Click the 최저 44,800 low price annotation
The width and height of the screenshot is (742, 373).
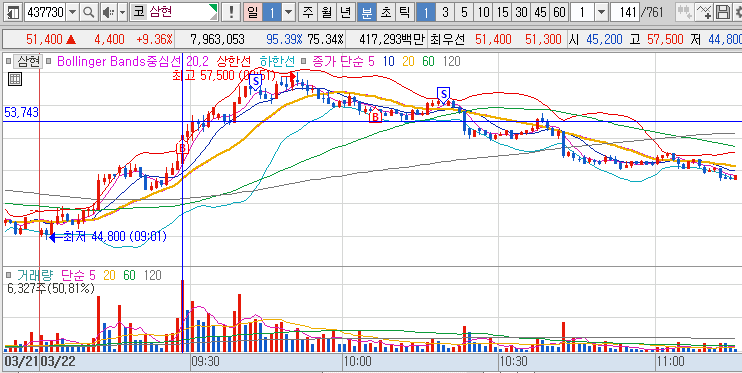[x=115, y=236]
